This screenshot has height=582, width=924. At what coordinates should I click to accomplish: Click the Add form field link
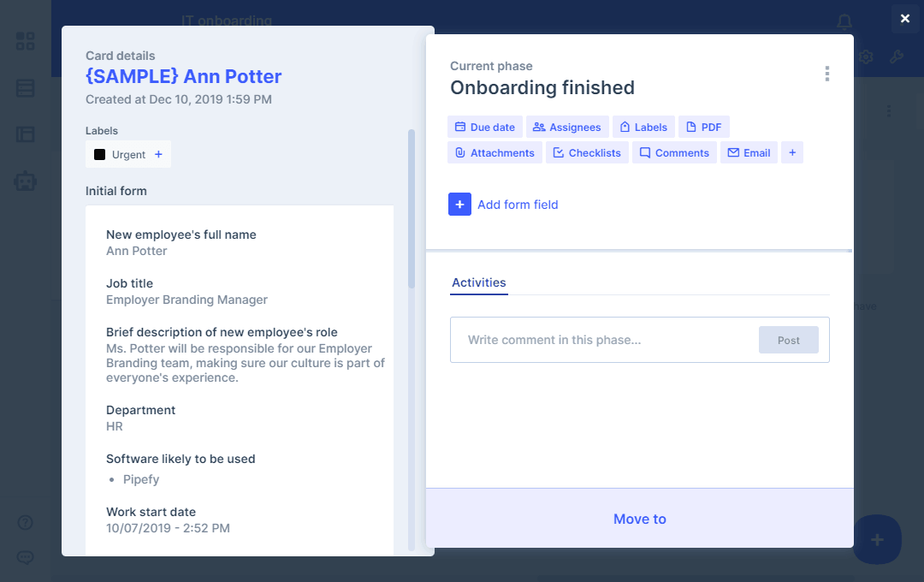pyautogui.click(x=518, y=205)
